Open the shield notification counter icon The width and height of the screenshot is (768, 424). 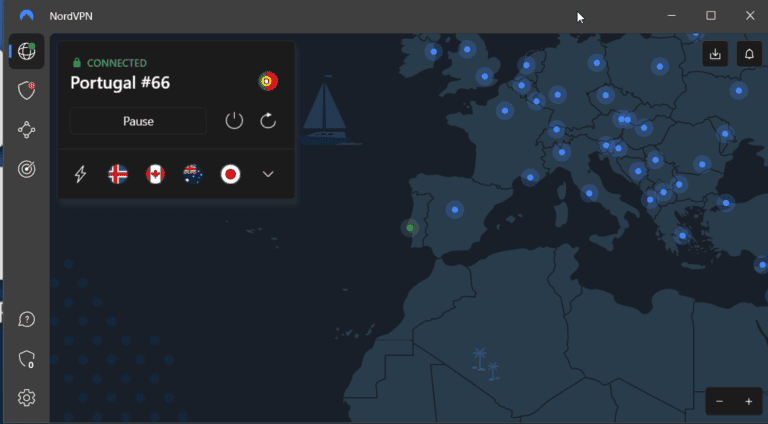tap(27, 359)
